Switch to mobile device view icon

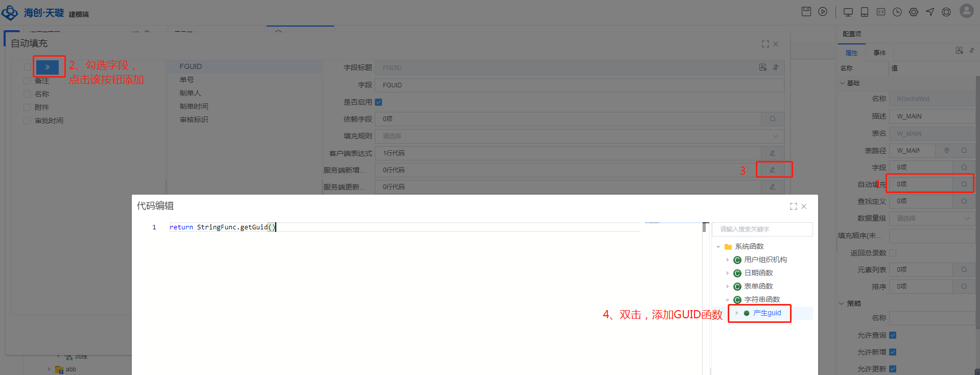[x=865, y=12]
